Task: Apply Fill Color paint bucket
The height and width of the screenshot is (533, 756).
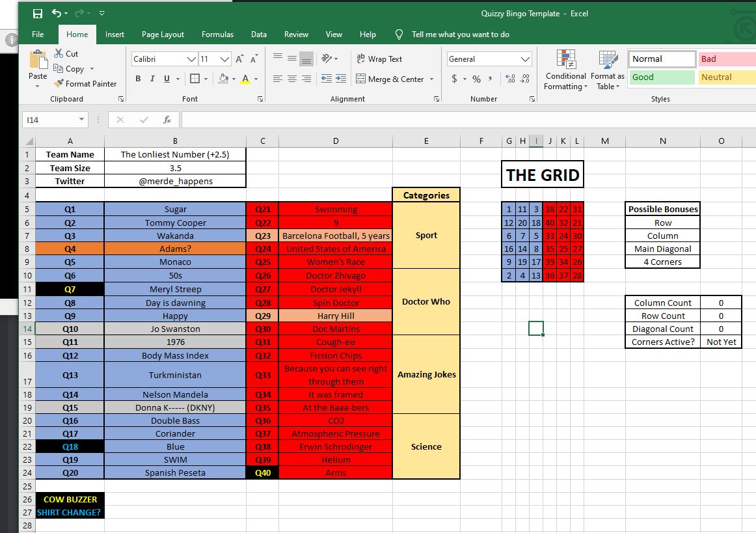Action: click(223, 79)
